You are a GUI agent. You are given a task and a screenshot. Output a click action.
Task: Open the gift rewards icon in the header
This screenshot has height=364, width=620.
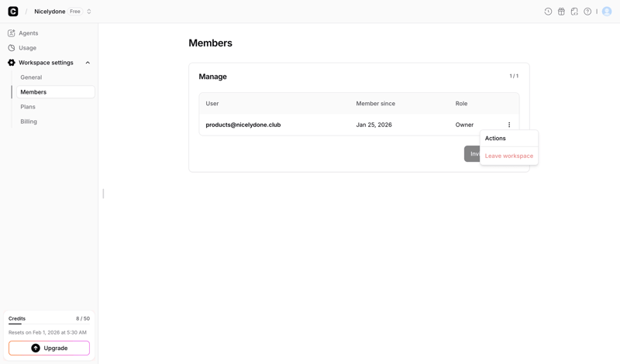coord(561,12)
